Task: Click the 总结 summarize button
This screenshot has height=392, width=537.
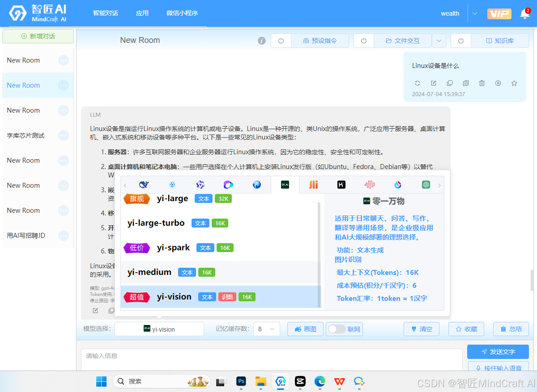Action: click(x=511, y=329)
